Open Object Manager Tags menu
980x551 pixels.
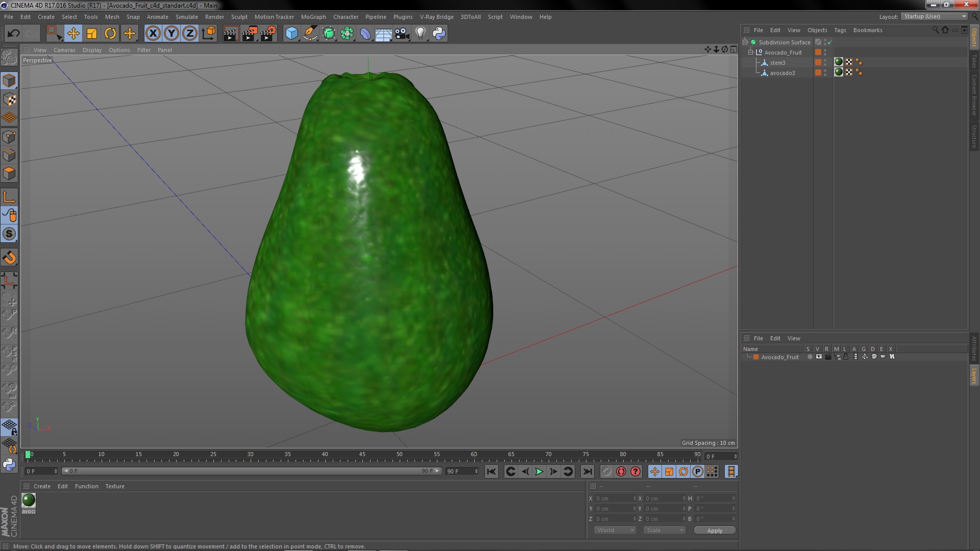pos(840,30)
